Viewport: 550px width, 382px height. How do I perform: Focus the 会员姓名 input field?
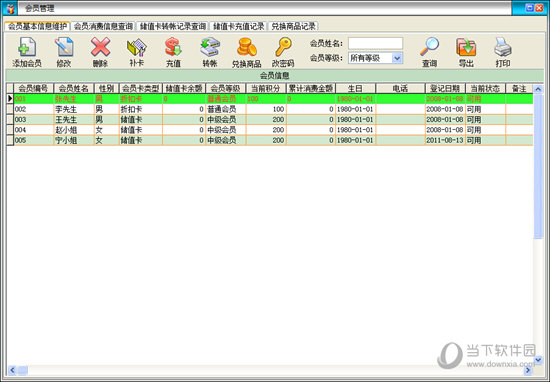375,43
